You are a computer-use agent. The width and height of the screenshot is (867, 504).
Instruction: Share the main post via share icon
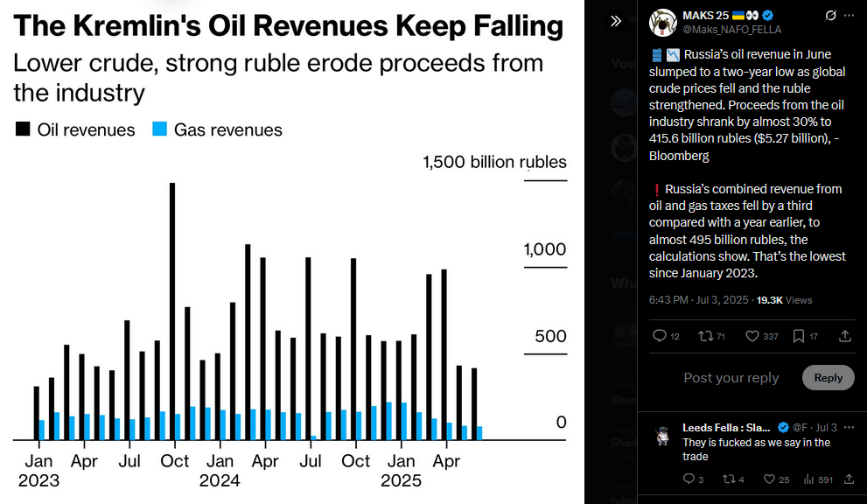[845, 336]
